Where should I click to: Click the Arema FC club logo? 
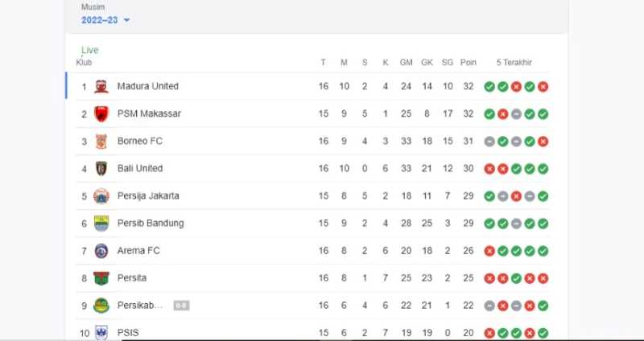coord(101,250)
